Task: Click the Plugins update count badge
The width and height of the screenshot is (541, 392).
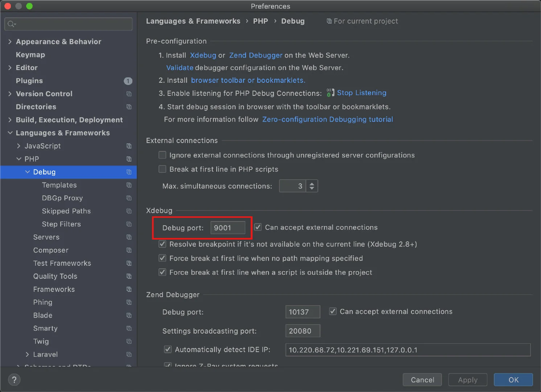Action: [128, 81]
